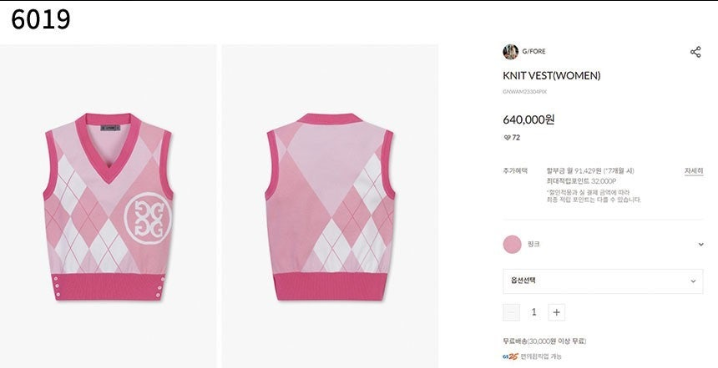Image resolution: width=718 pixels, height=368 pixels.
Task: Increase quantity with the plus button
Action: click(x=556, y=312)
